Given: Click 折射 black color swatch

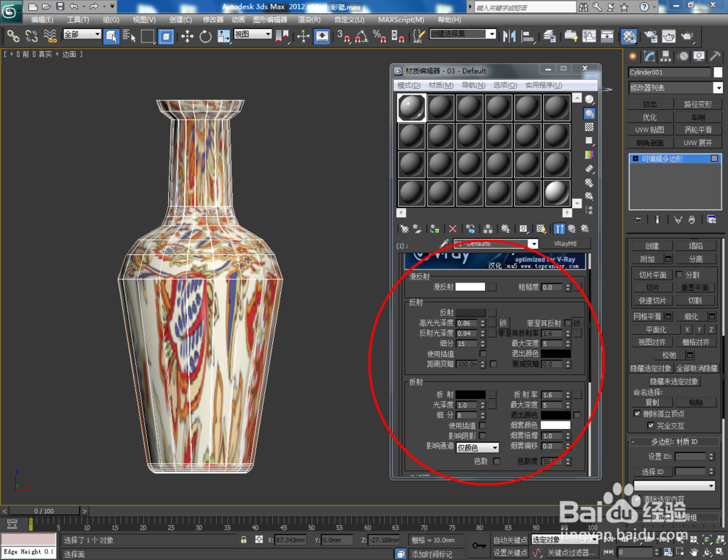Looking at the screenshot, I should tap(471, 394).
